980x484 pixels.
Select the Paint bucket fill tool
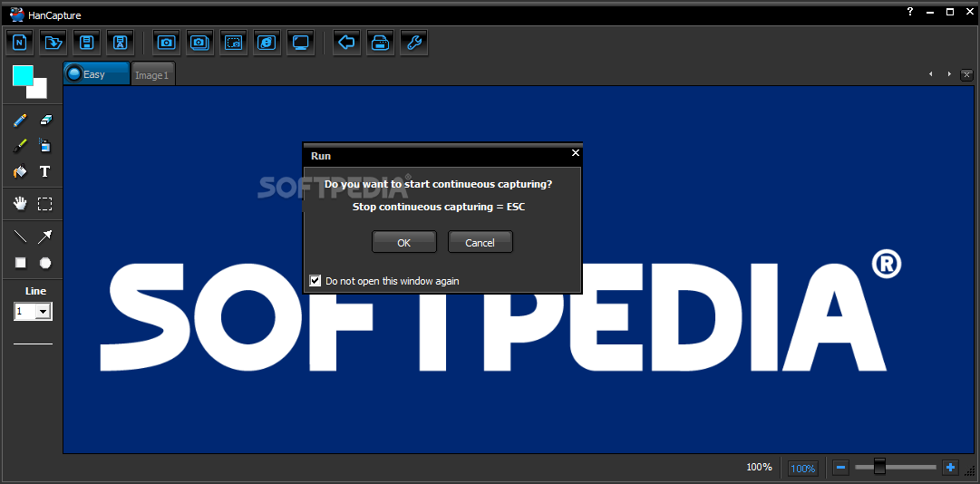click(21, 171)
